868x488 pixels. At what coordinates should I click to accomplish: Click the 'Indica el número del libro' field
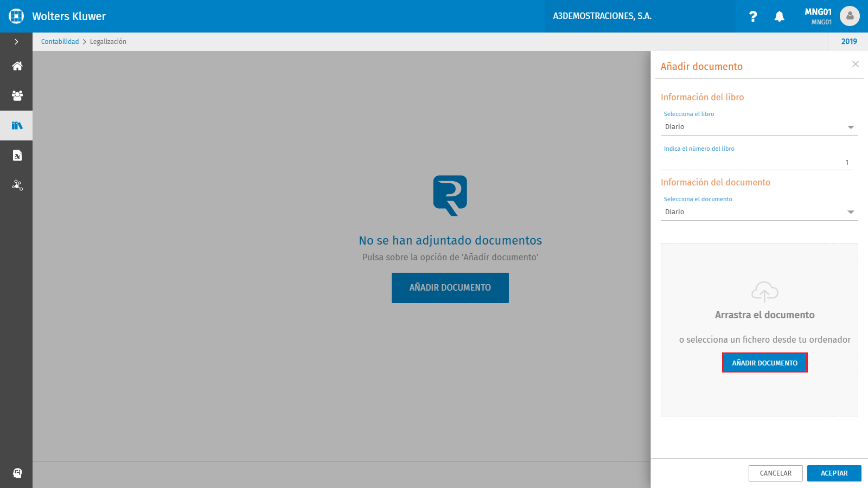tap(757, 163)
